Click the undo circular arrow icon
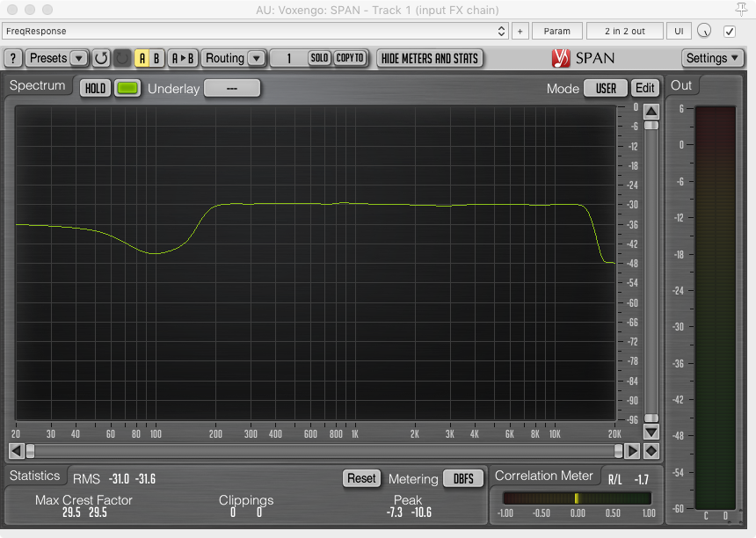Viewport: 756px width, 538px height. point(101,58)
